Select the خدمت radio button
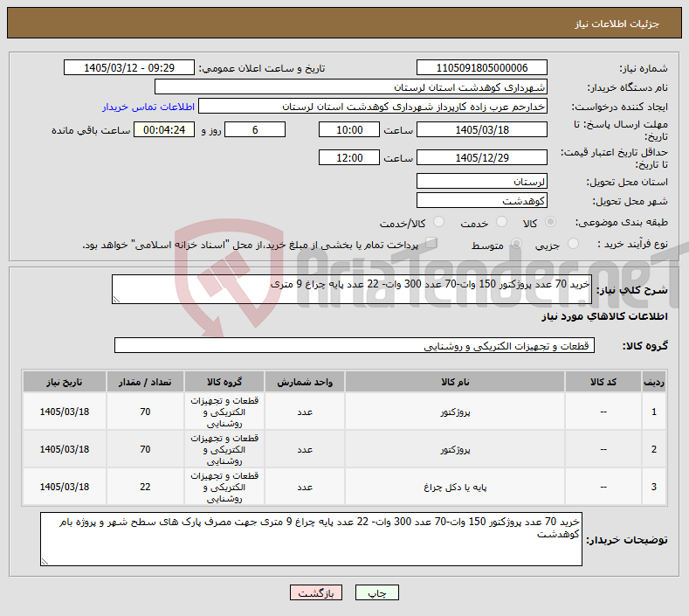The height and width of the screenshot is (616, 689). [501, 222]
